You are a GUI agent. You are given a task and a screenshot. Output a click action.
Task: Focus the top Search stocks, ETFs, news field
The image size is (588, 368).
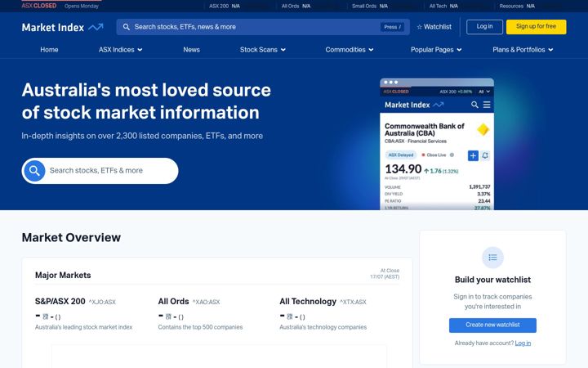coord(263,27)
